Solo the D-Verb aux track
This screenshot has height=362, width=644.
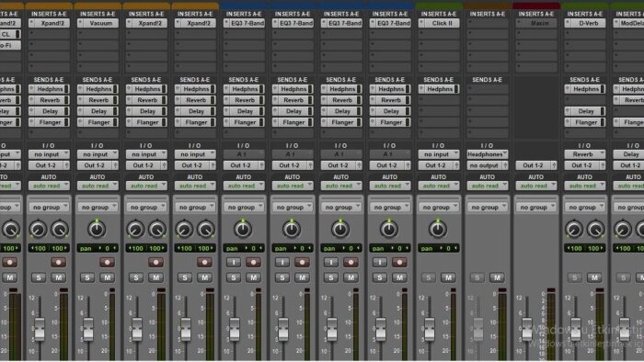pyautogui.click(x=574, y=277)
